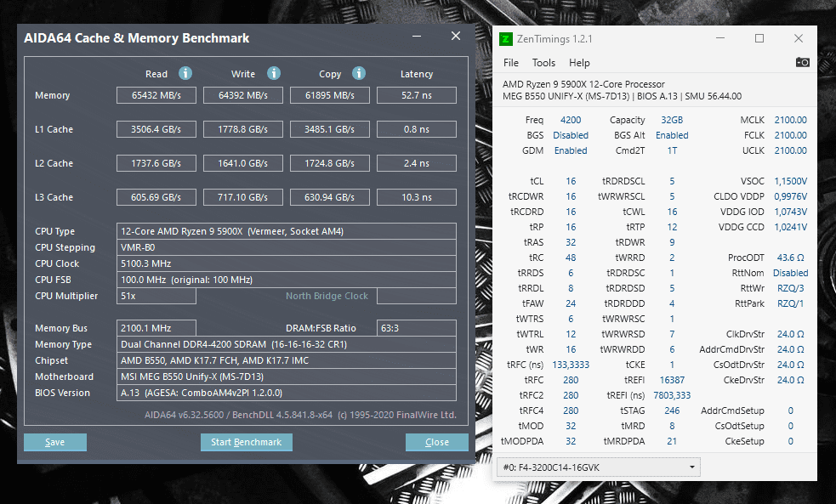Click L1 Cache Write value 1778.8 GB/s
The image size is (836, 504).
[x=243, y=129]
